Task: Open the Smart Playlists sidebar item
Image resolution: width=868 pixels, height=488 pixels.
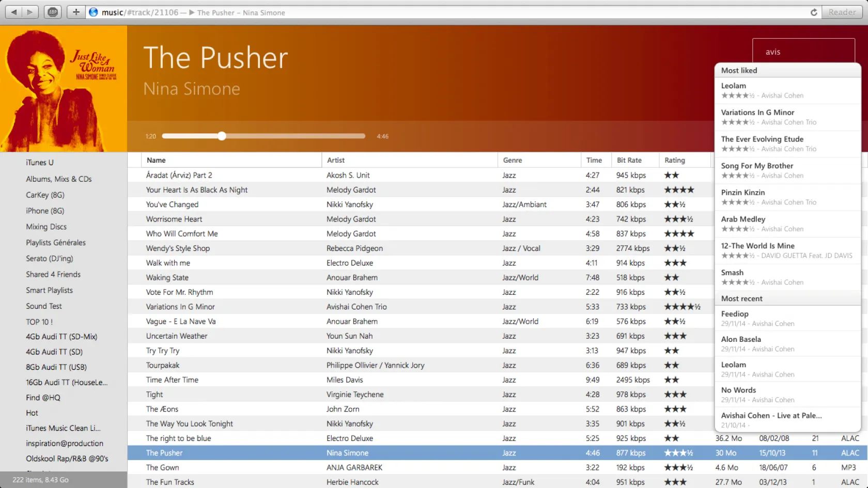Action: (x=50, y=290)
